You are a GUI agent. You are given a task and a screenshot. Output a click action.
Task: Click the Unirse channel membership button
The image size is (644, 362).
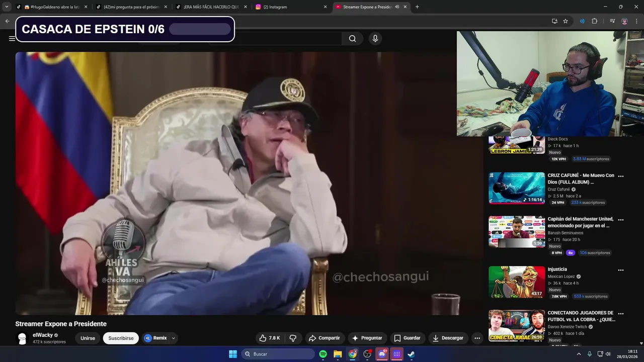click(x=88, y=338)
